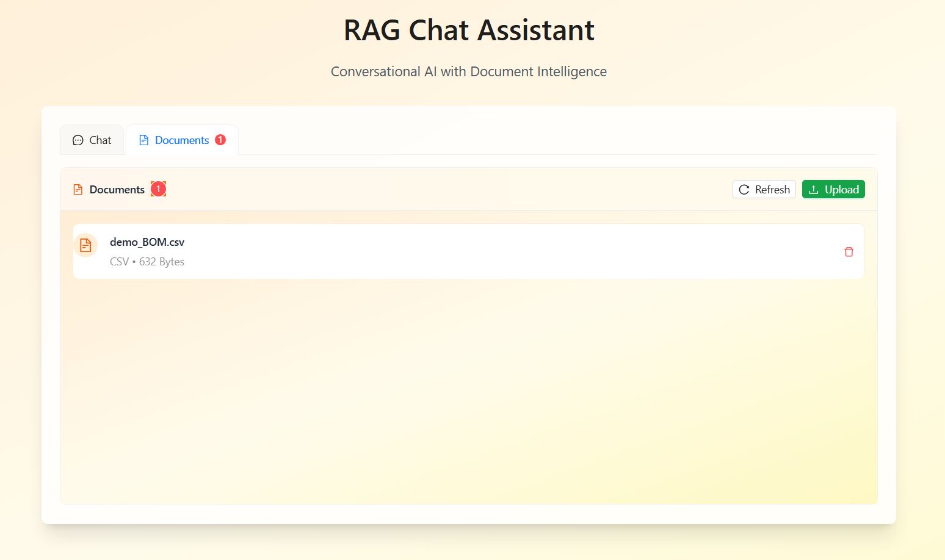Click the Conversational AI with Document Intelligence subtitle
The image size is (945, 560).
point(469,71)
